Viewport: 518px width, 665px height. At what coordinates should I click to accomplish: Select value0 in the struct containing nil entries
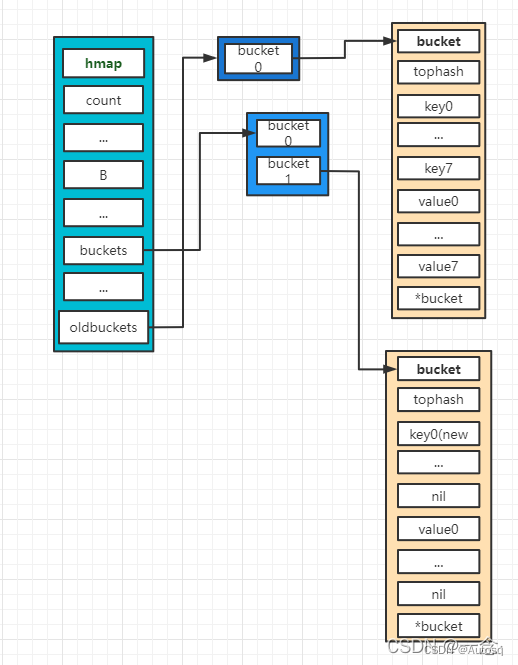point(439,529)
